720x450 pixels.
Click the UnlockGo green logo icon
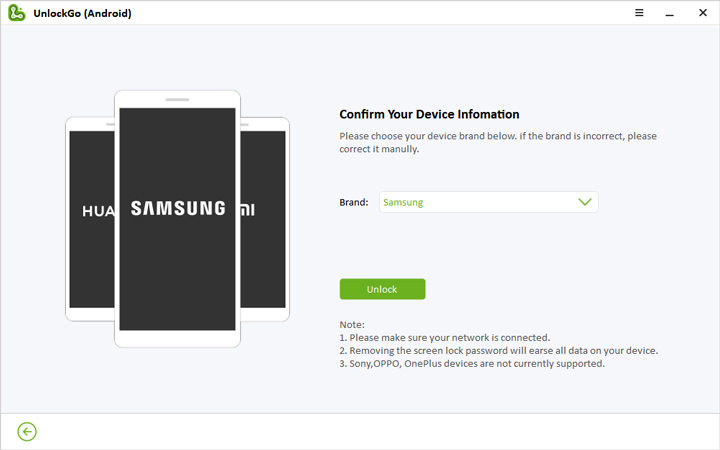pyautogui.click(x=17, y=13)
